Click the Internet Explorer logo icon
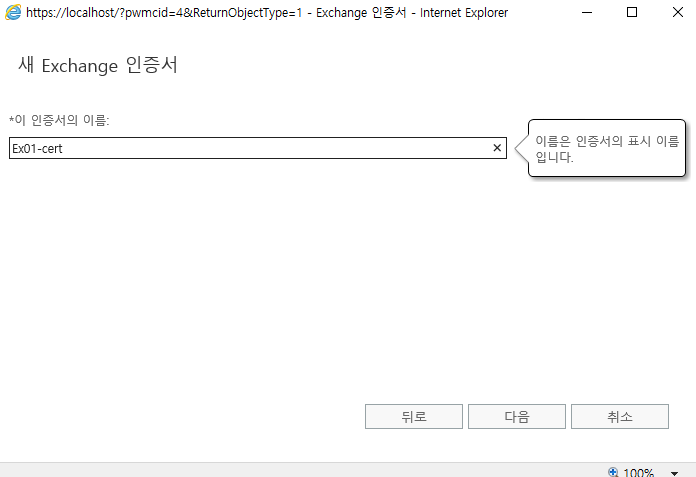 pos(13,12)
